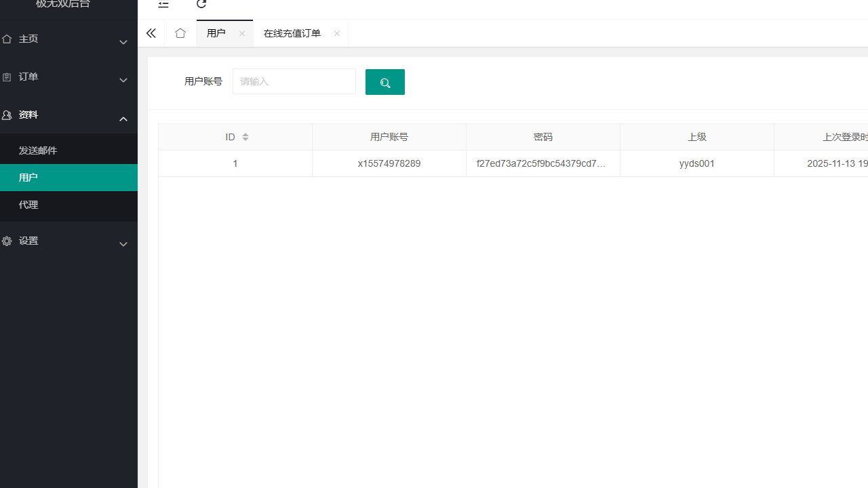This screenshot has width=868, height=488.
Task: Switch to the 在线充值订单 tab
Action: (x=292, y=33)
